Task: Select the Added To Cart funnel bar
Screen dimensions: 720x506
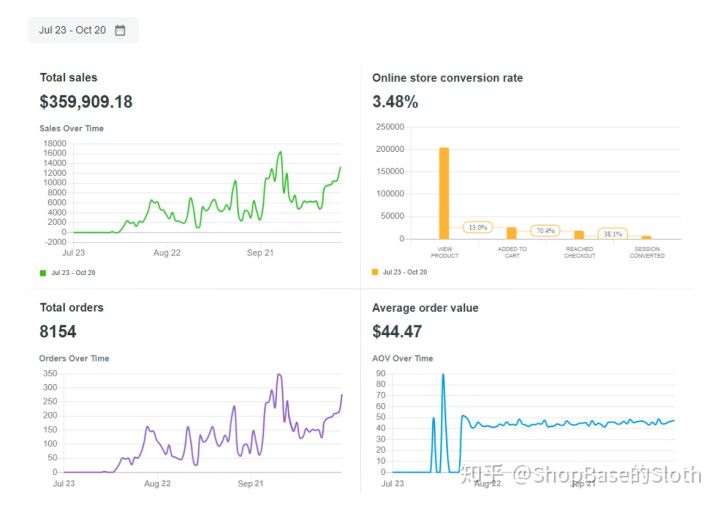Action: (512, 233)
